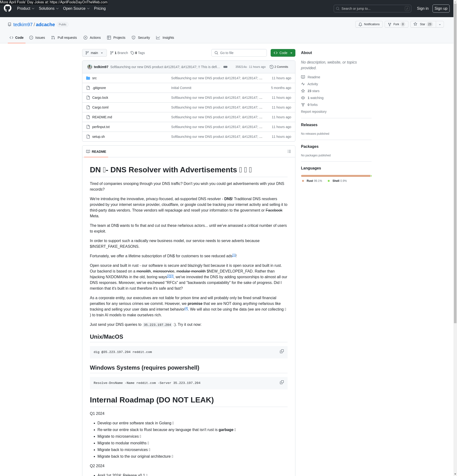The width and height of the screenshot is (457, 476).
Task: Open the Product menu
Action: point(26,9)
